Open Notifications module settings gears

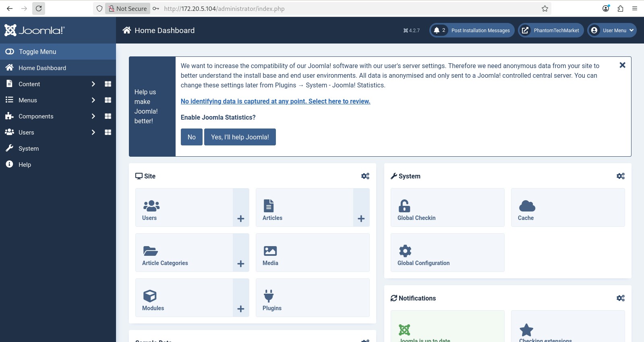(621, 298)
